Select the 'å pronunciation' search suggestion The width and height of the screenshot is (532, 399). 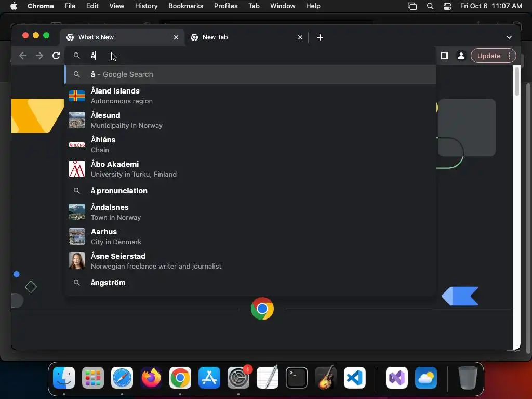coord(250,191)
